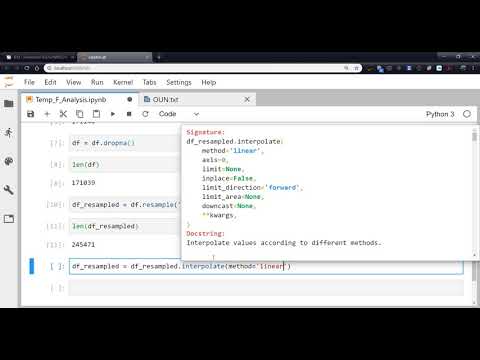Click the zoom magnifier in address bar
The width and height of the screenshot is (480, 360).
[x=346, y=68]
